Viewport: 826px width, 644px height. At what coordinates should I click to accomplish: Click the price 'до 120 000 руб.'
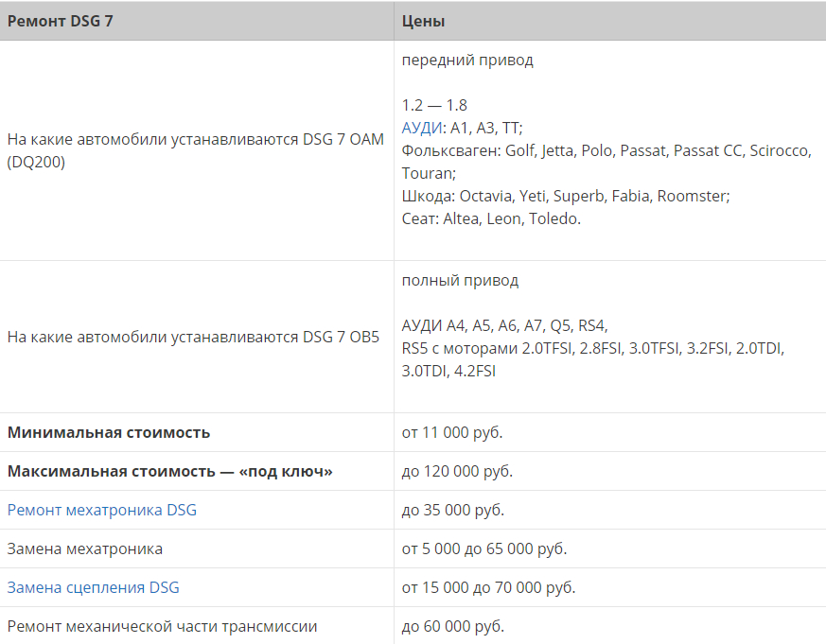click(x=457, y=471)
